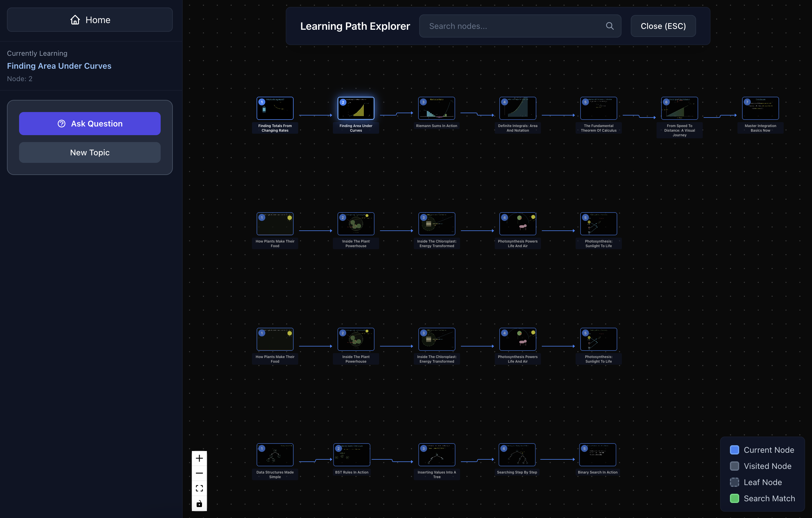Click the zoom in plus icon

coord(199,458)
